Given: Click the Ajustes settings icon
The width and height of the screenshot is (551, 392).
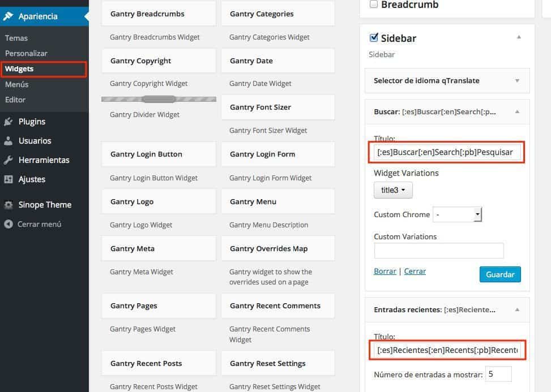Looking at the screenshot, I should click(8, 179).
